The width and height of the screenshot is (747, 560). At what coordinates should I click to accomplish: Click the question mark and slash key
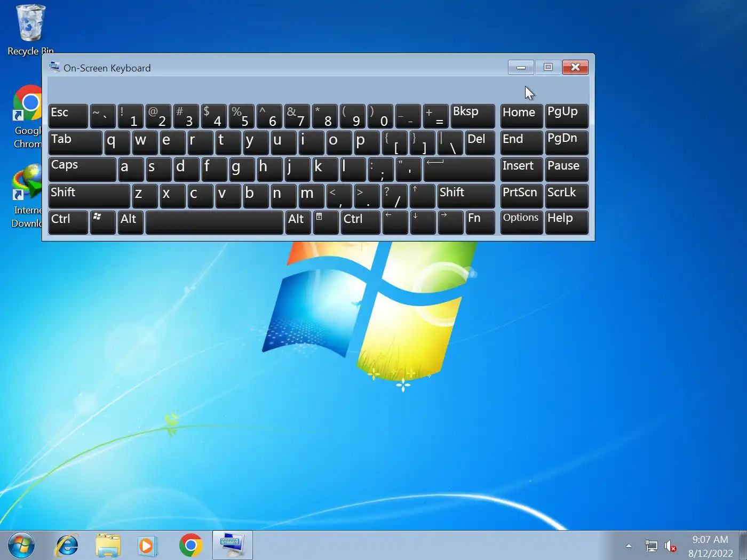tap(394, 196)
